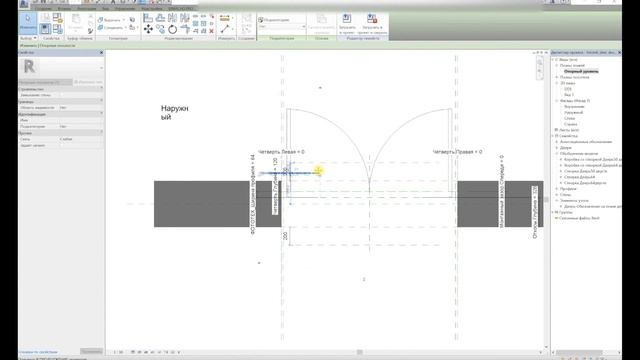Image resolution: width=640 pixels, height=360 pixels.
Task: Click the red Delete X icon
Action: click(x=211, y=31)
